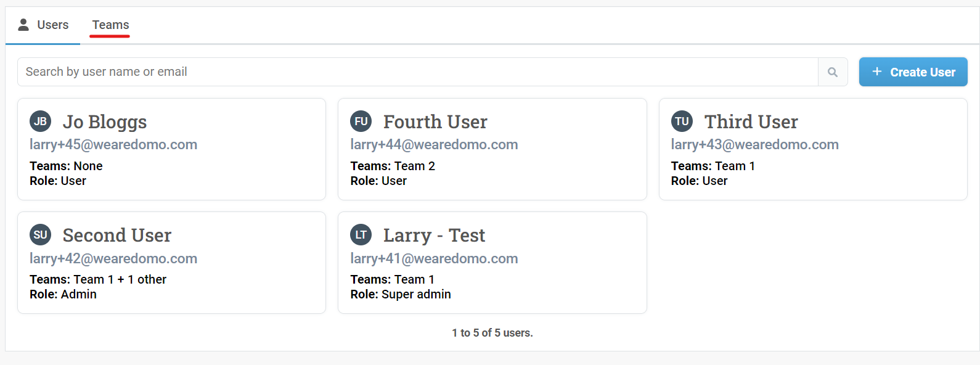Open larry+41@wearedomo.com email link
The width and height of the screenshot is (980, 365).
(x=434, y=258)
